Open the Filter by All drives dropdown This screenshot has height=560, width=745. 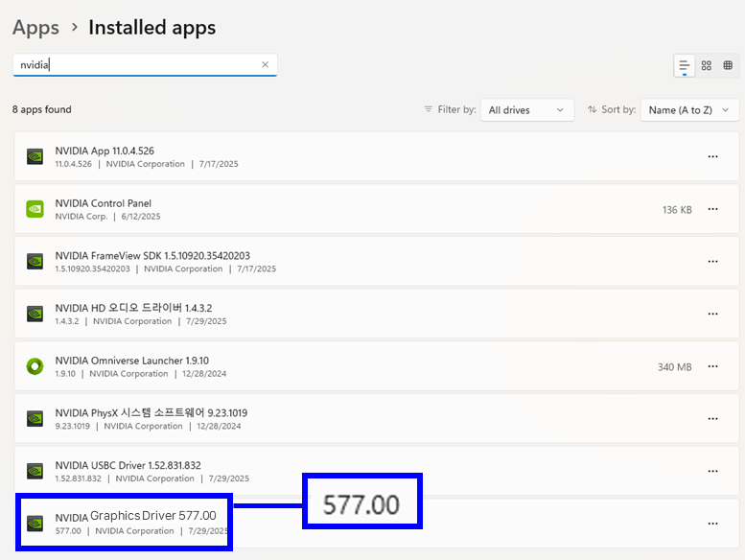pos(526,110)
